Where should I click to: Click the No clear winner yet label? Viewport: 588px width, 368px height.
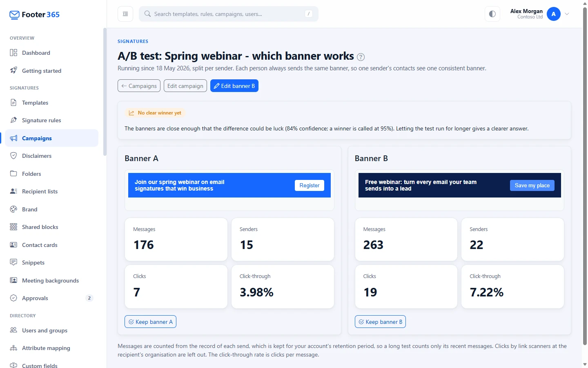(x=160, y=113)
